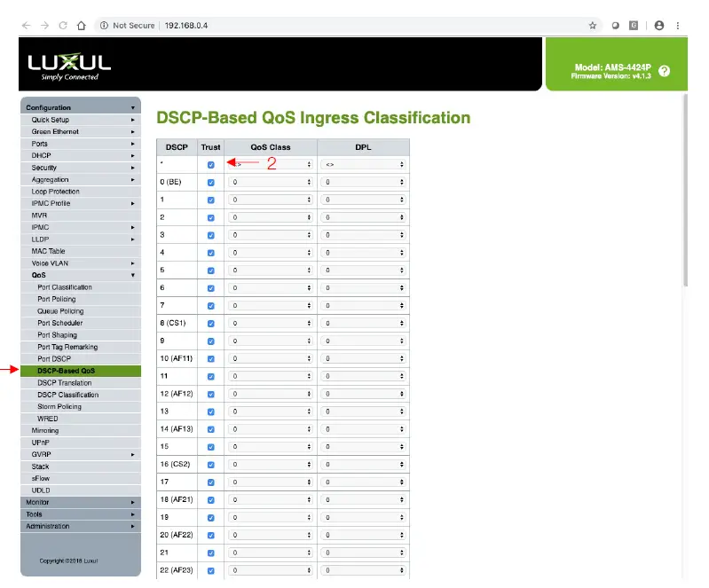Collapse the Configuration menu section

click(81, 107)
